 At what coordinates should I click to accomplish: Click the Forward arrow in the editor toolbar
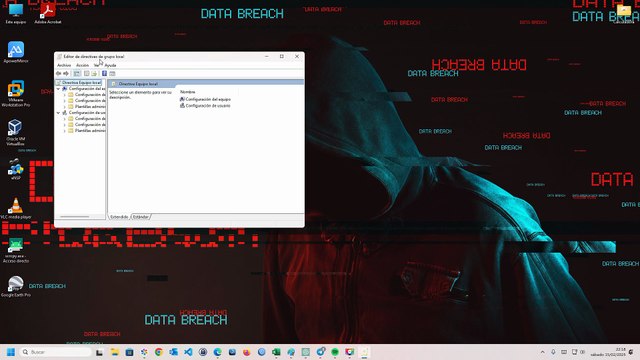[x=66, y=73]
